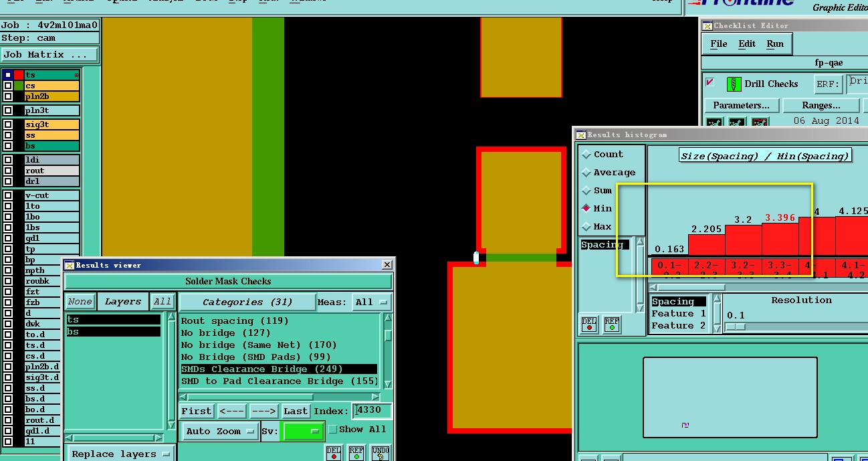Toggle the pln2b layer checkbox
The height and width of the screenshot is (461, 868).
click(8, 96)
